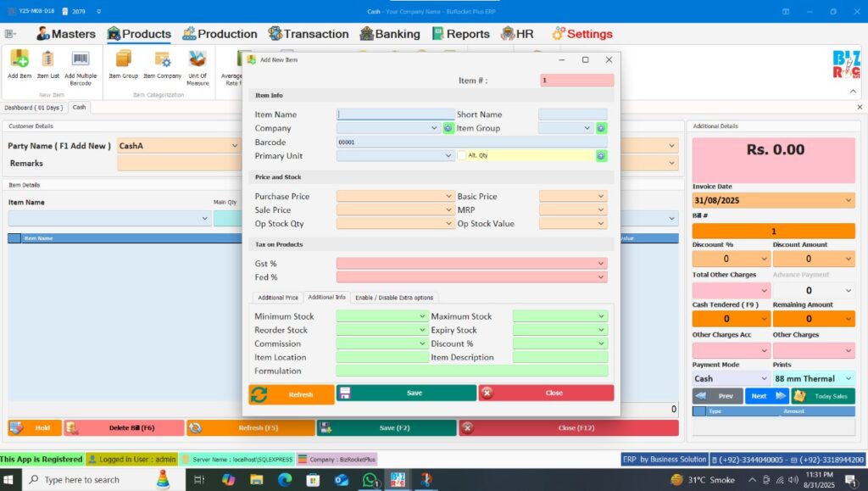Open the Purchase Price dropdown
Screen dimensions: 868x491
449,197
